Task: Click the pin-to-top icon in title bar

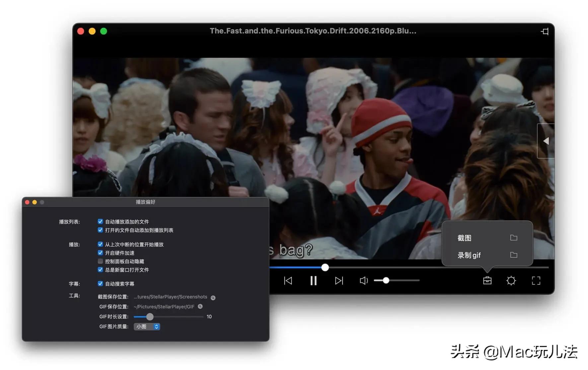Action: click(x=545, y=31)
